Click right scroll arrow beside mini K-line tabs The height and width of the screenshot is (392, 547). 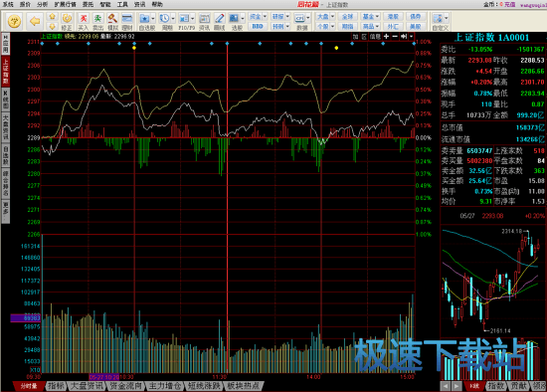click(456, 386)
